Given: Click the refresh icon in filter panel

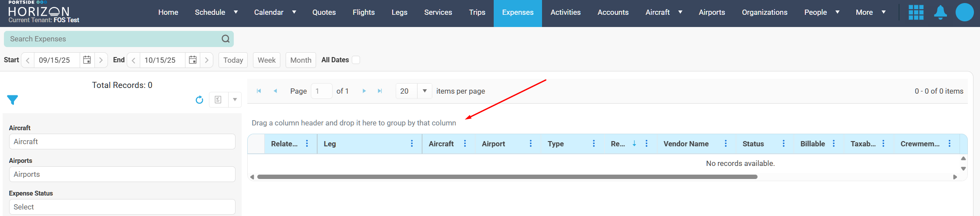Looking at the screenshot, I should click(199, 100).
